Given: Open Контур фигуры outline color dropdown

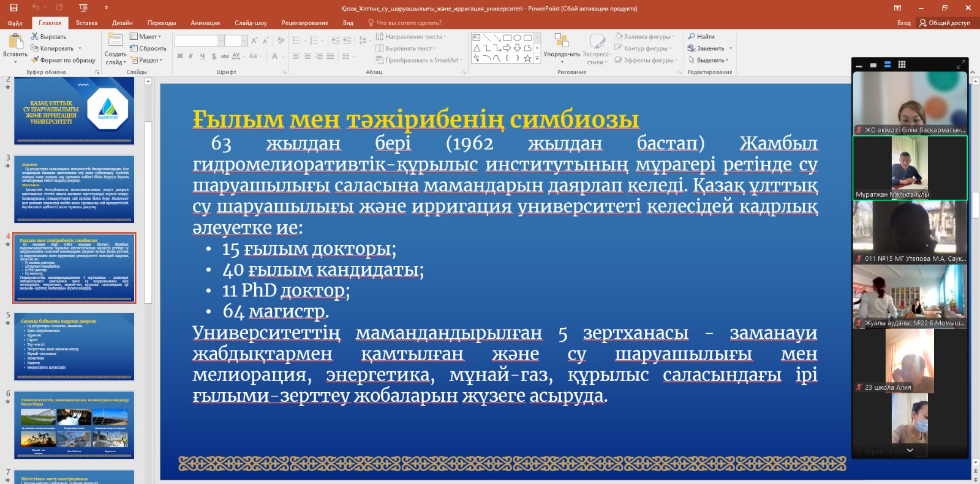Looking at the screenshot, I should point(644,48).
